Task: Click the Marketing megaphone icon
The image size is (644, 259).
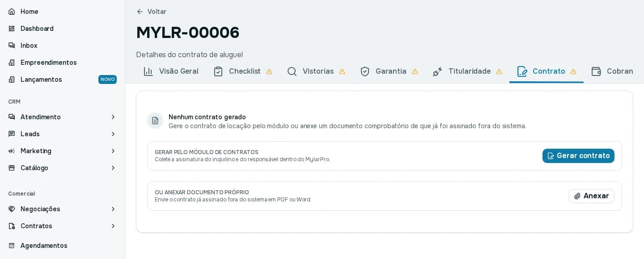Action: [12, 151]
